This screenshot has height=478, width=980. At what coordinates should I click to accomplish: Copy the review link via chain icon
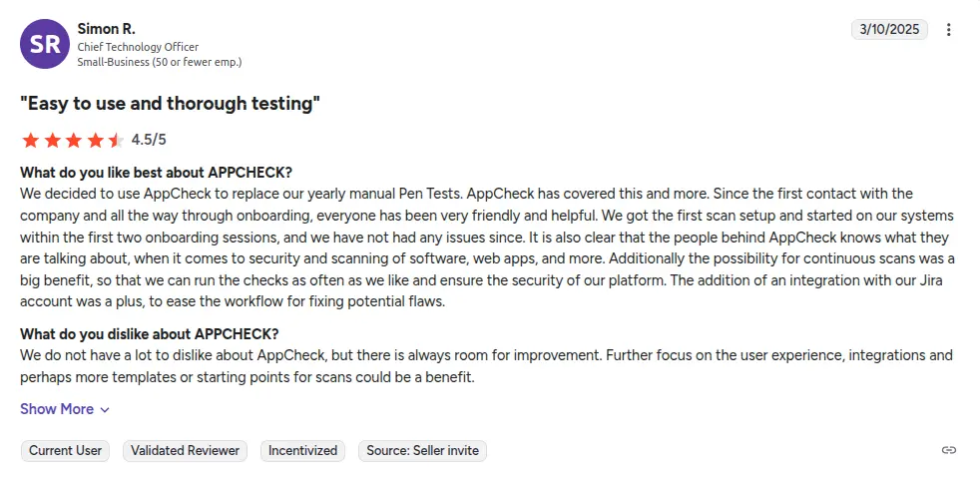pos(948,451)
